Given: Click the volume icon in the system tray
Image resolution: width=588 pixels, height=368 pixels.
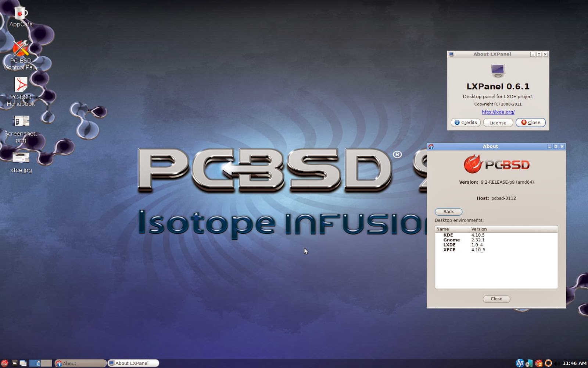Looking at the screenshot, I should point(557,364).
